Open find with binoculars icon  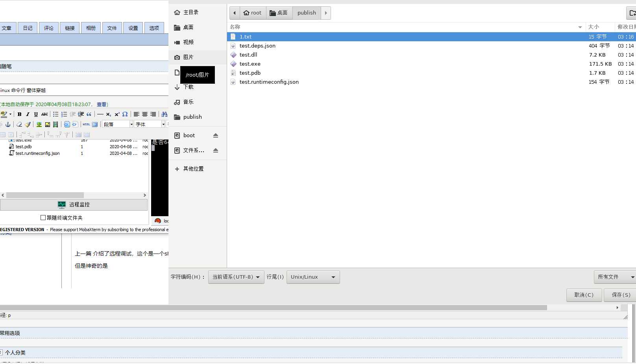165,114
